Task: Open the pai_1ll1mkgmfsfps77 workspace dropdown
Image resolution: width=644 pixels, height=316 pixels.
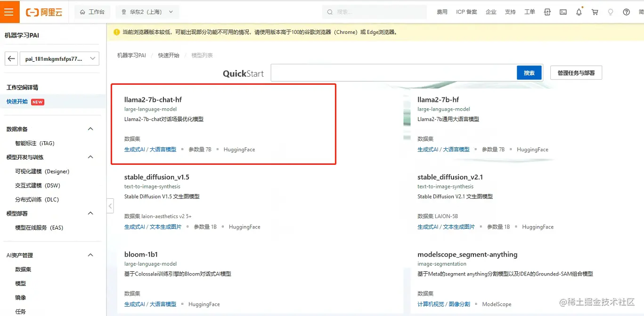Action: 59,59
